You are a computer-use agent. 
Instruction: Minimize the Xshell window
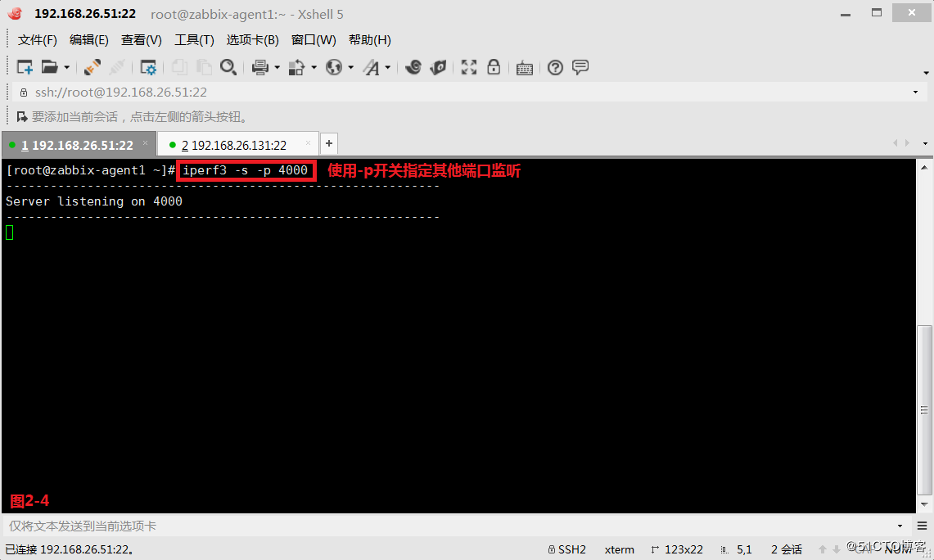(x=846, y=13)
